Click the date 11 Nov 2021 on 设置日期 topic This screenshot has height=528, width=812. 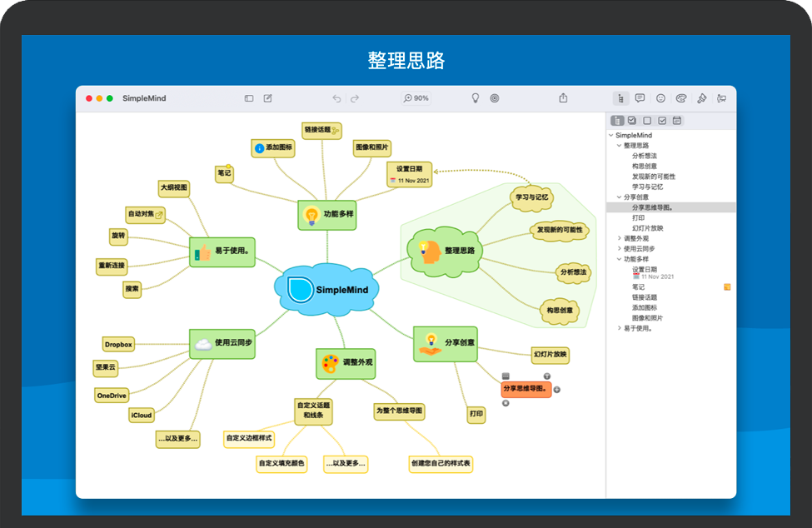410,181
